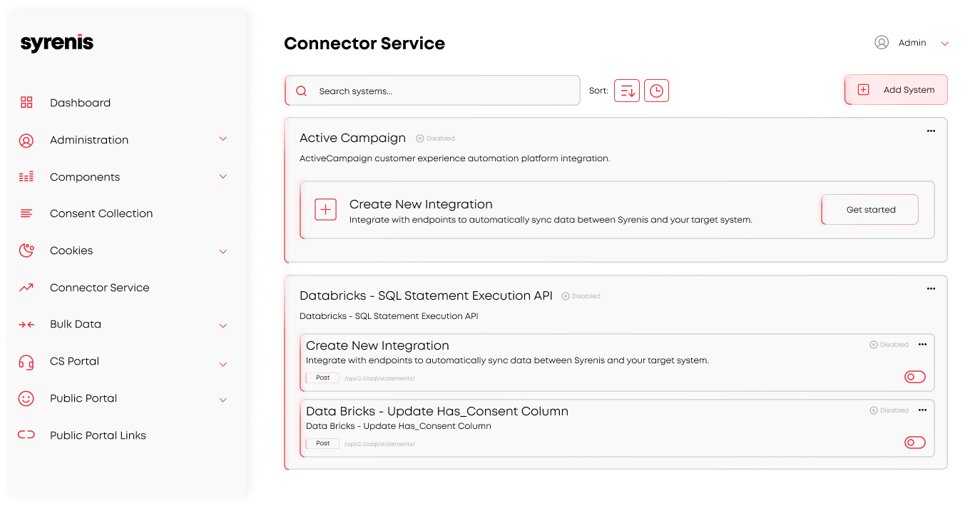Click the sort order icon

pos(627,91)
